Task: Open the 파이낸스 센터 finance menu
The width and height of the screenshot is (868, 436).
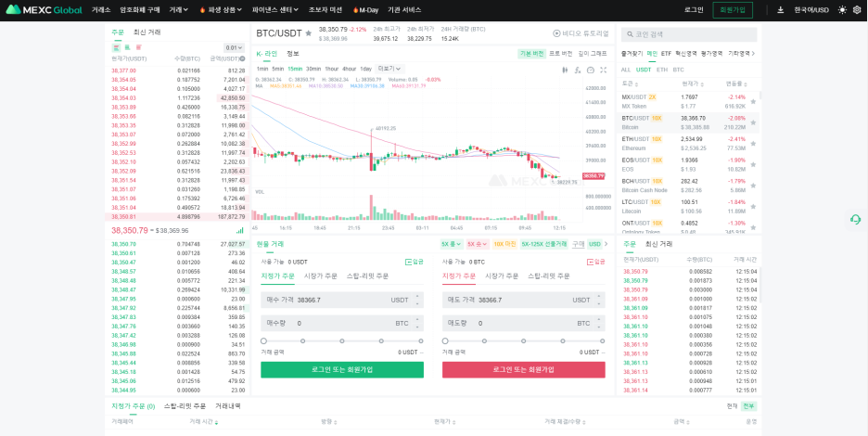Action: click(x=275, y=9)
